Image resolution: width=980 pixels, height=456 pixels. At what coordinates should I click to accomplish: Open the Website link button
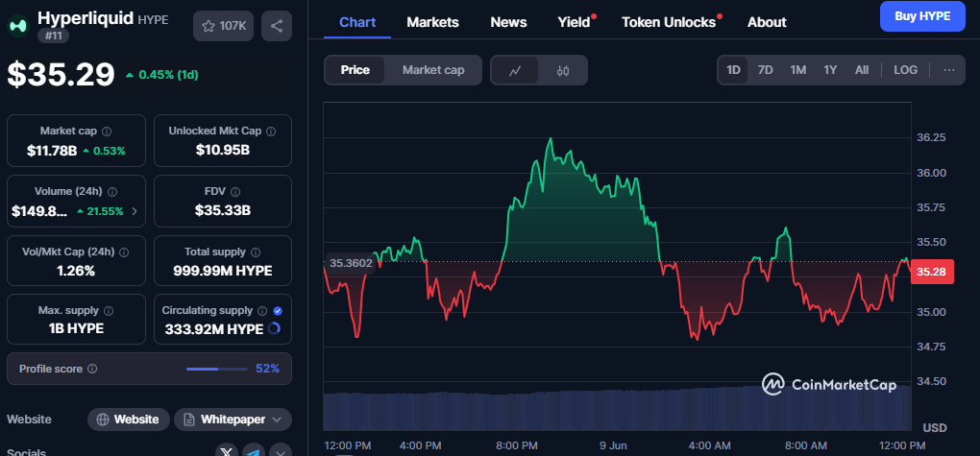tap(128, 420)
